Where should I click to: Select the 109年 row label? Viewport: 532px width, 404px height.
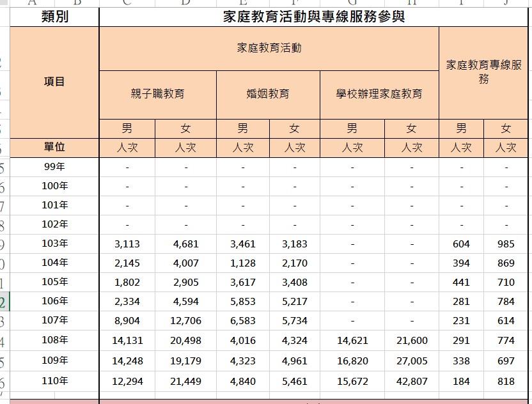(54, 361)
